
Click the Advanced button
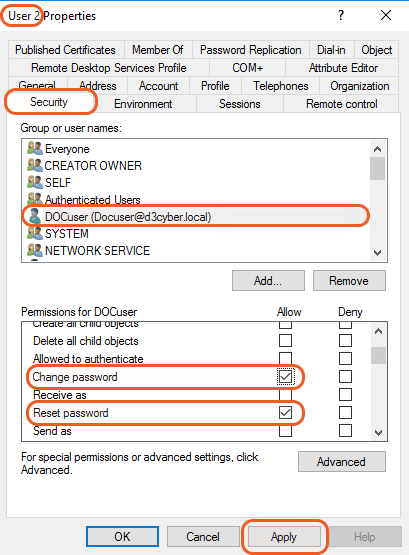coord(342,462)
